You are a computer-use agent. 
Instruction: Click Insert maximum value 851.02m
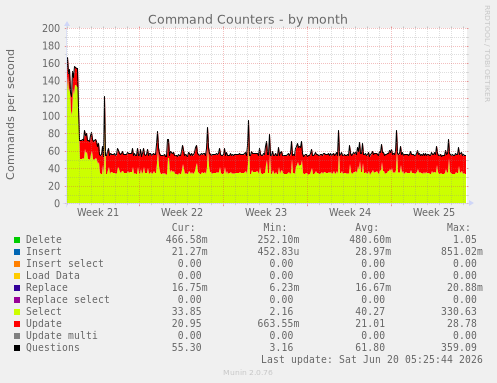(x=462, y=251)
